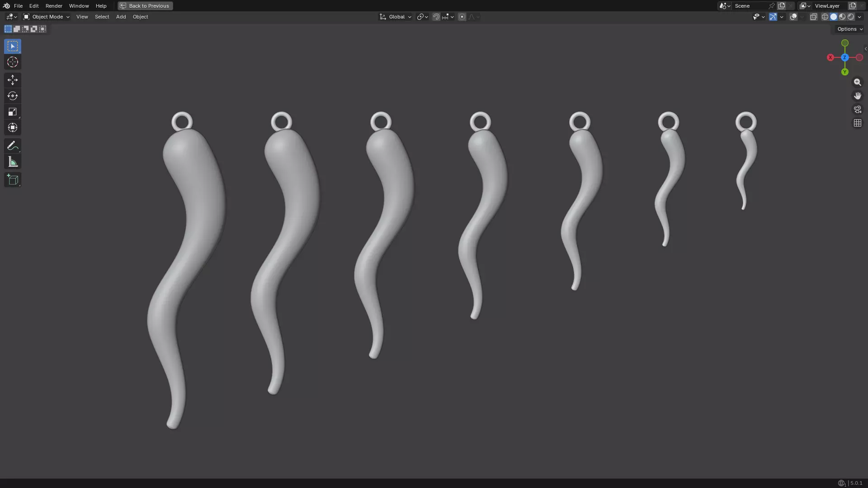868x488 pixels.
Task: Open the Object Mode dropdown
Action: click(47, 17)
